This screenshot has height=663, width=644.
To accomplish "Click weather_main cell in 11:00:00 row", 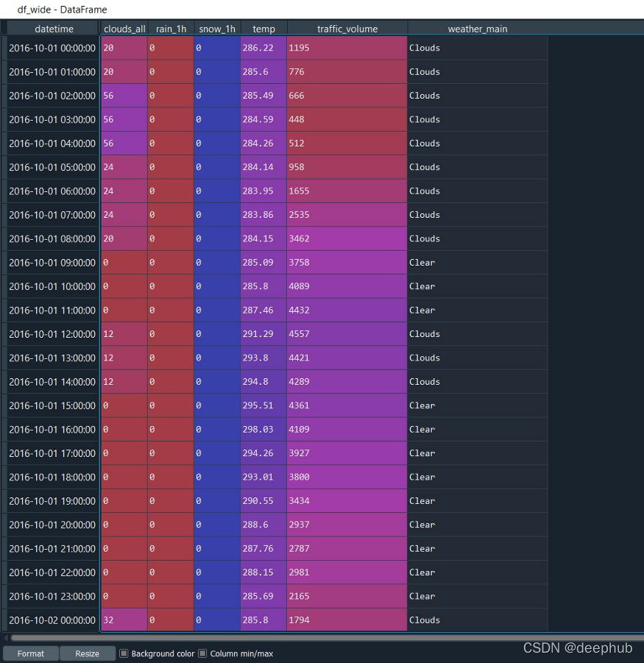I will coord(478,311).
